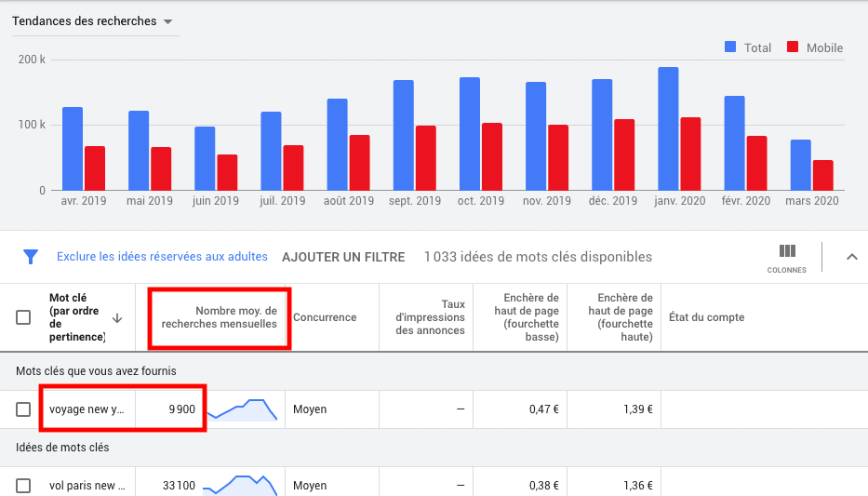Collapse the panel with the up chevron
The image size is (868, 496).
point(851,257)
